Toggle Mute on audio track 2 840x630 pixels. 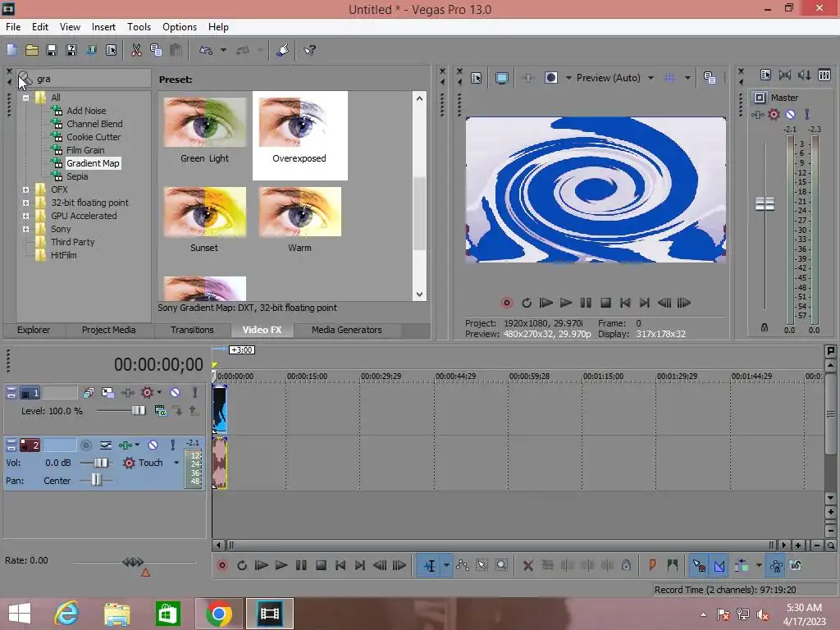(153, 445)
